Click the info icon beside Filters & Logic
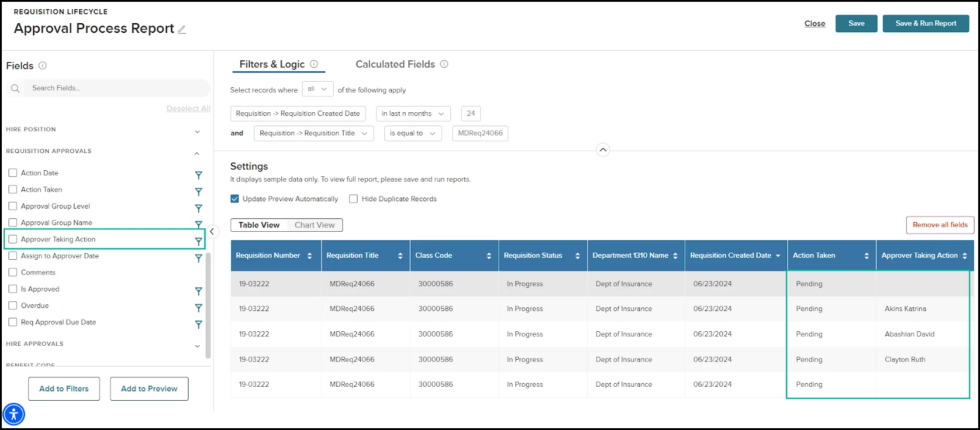The width and height of the screenshot is (980, 430). click(314, 64)
